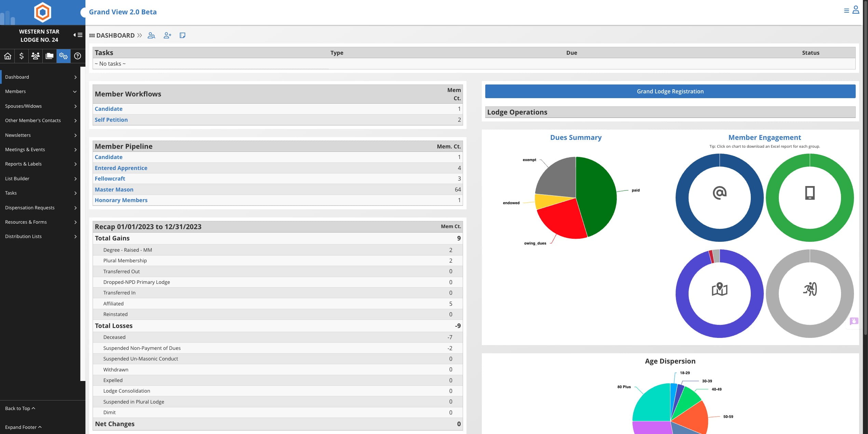Open the note icon in dashboard toolbar
The width and height of the screenshot is (868, 434).
[x=182, y=36]
